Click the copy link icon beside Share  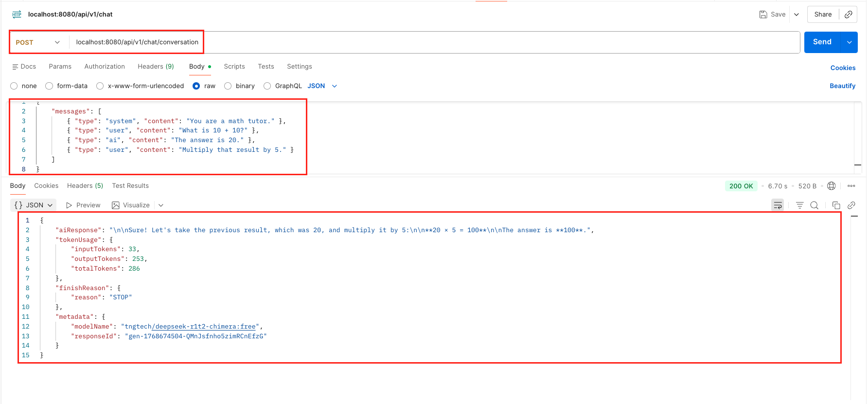pyautogui.click(x=848, y=15)
